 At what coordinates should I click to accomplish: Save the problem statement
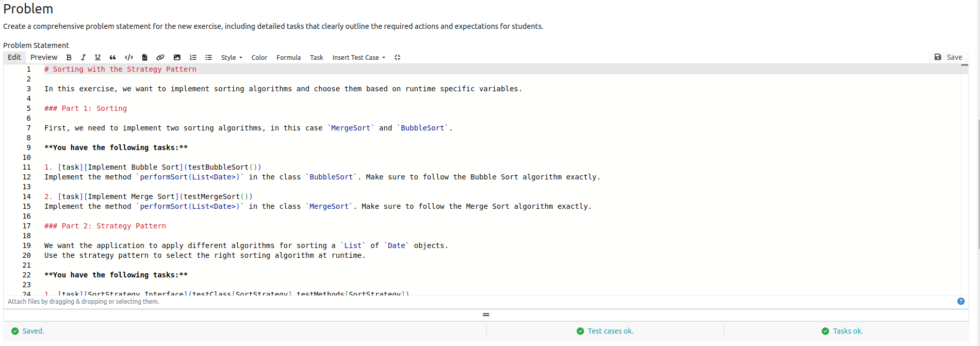click(x=949, y=57)
